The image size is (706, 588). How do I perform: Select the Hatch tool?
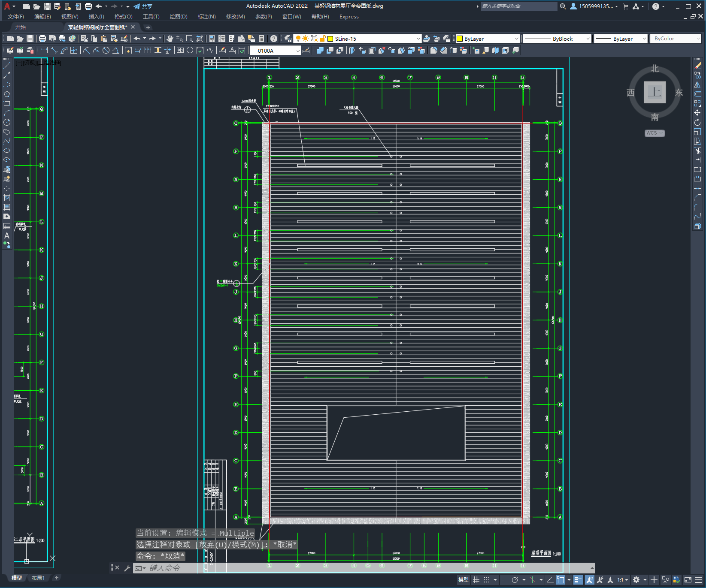click(7, 198)
